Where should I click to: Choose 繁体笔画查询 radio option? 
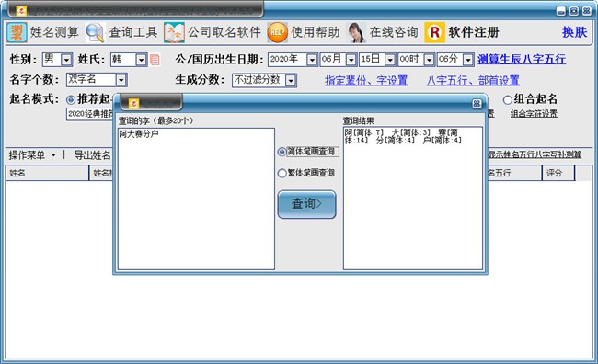click(x=282, y=174)
